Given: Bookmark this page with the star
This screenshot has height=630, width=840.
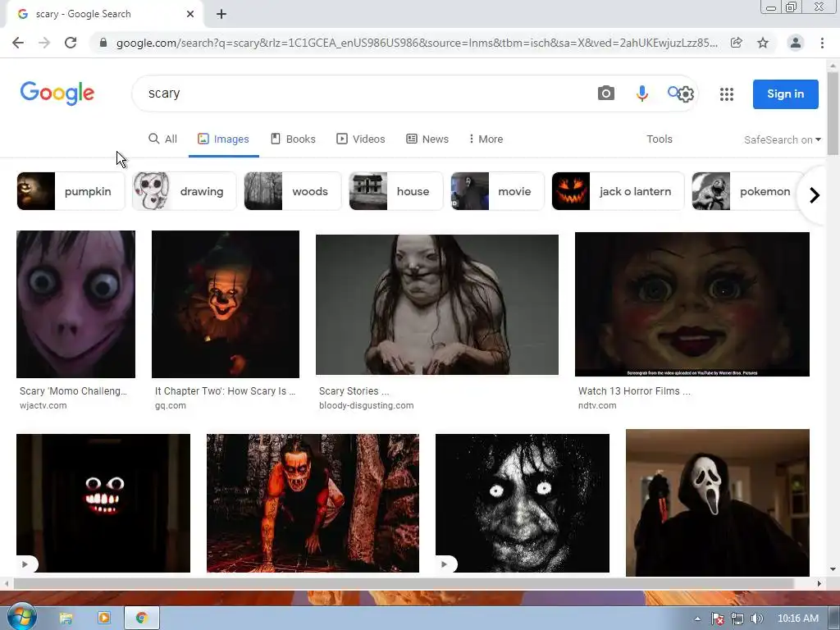Looking at the screenshot, I should point(763,43).
